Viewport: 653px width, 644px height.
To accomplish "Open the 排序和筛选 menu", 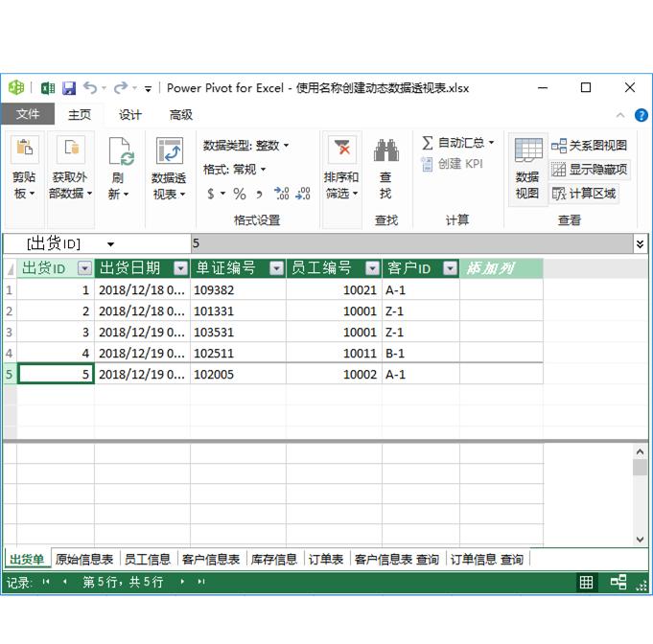I will point(341,169).
